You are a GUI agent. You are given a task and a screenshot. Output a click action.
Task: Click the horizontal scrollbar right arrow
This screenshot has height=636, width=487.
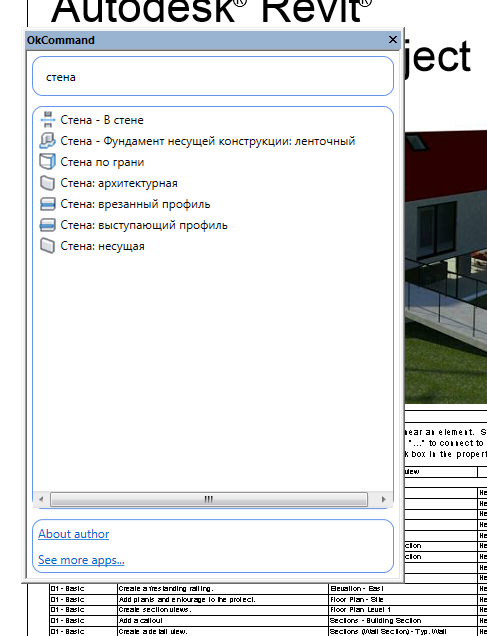click(384, 499)
